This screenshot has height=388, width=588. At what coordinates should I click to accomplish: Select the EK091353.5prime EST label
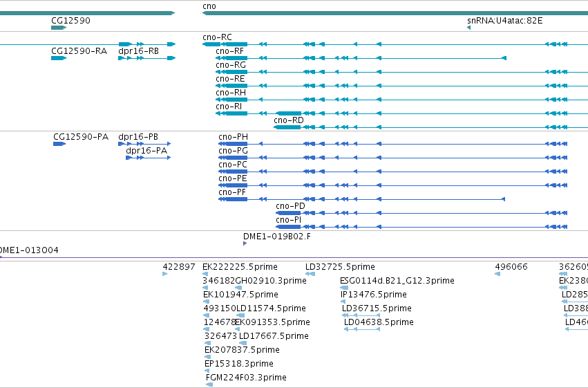pyautogui.click(x=273, y=323)
